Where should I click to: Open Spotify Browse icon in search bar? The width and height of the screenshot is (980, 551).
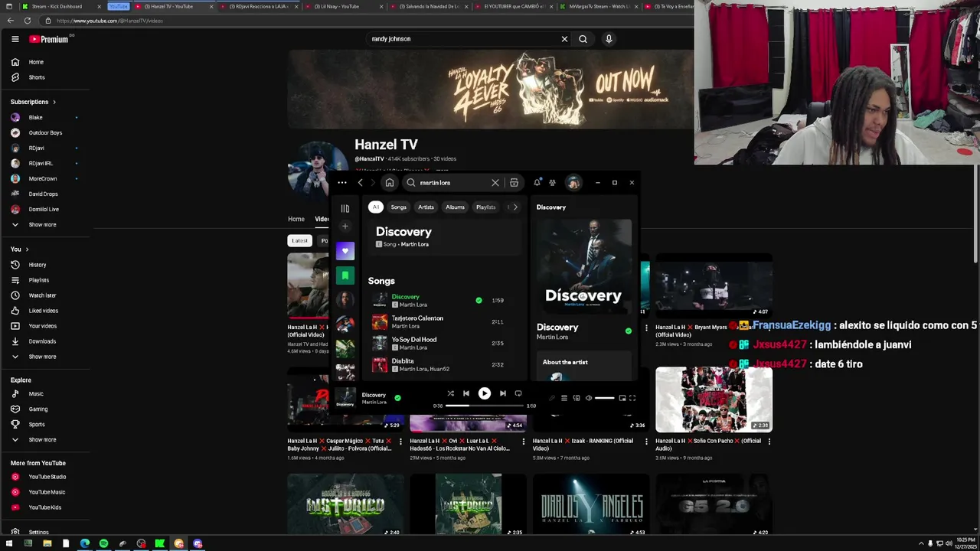tap(514, 183)
